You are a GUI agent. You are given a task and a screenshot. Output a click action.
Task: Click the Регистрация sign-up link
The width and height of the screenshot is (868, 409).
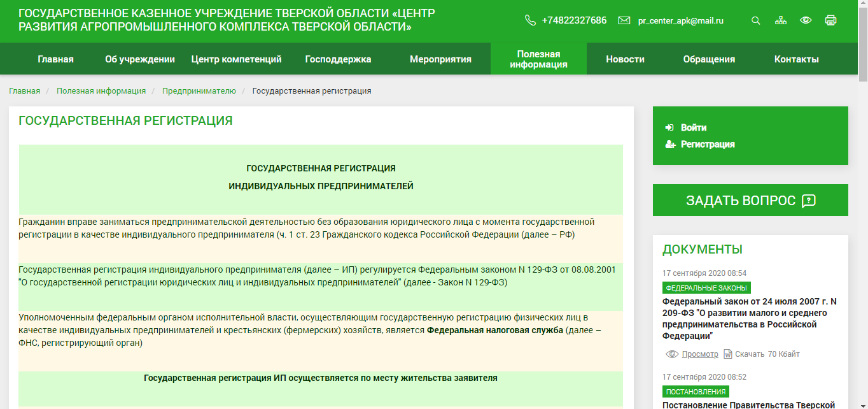708,145
